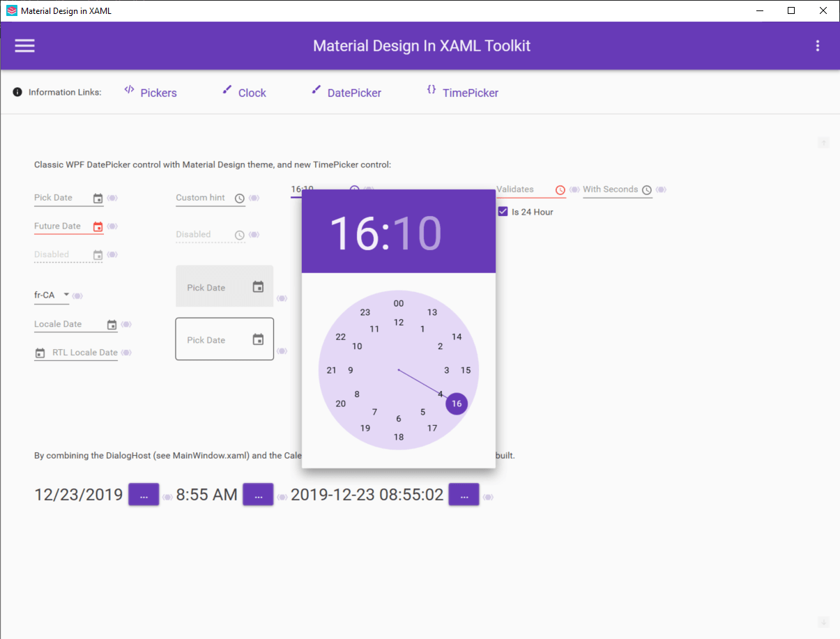Open the hamburger navigation menu
This screenshot has width=840, height=639.
(25, 46)
